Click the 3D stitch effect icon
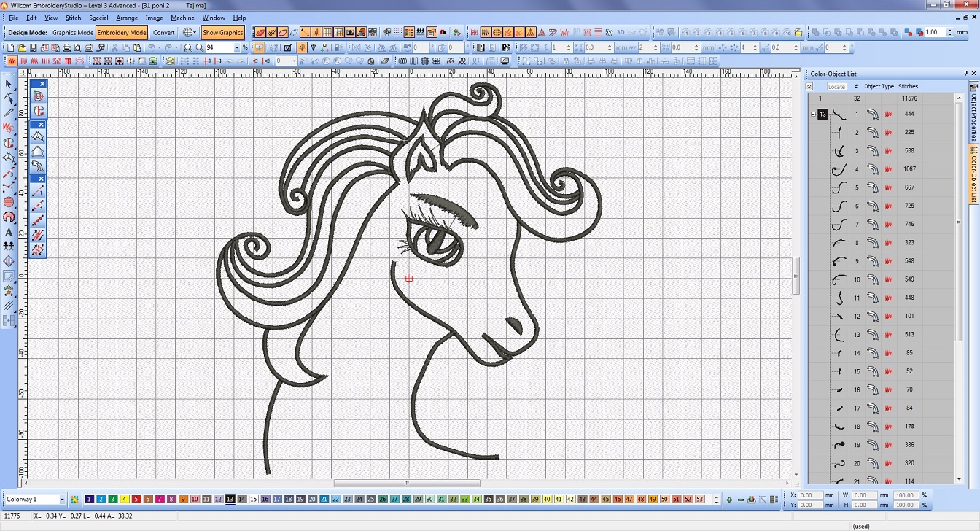The image size is (980, 531). [621, 32]
